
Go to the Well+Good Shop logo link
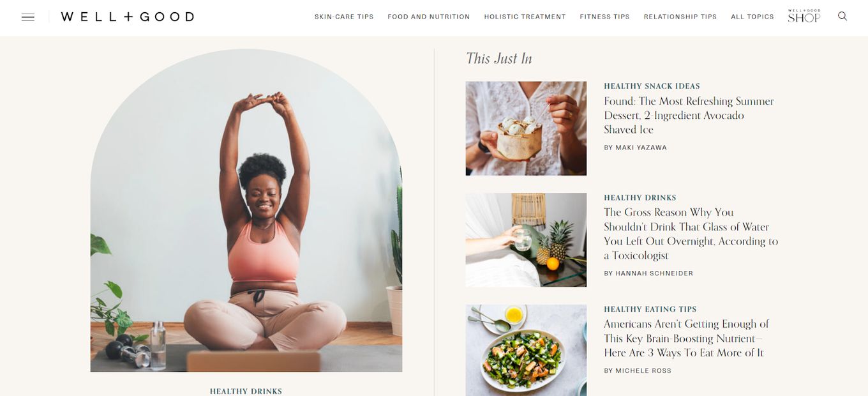804,16
